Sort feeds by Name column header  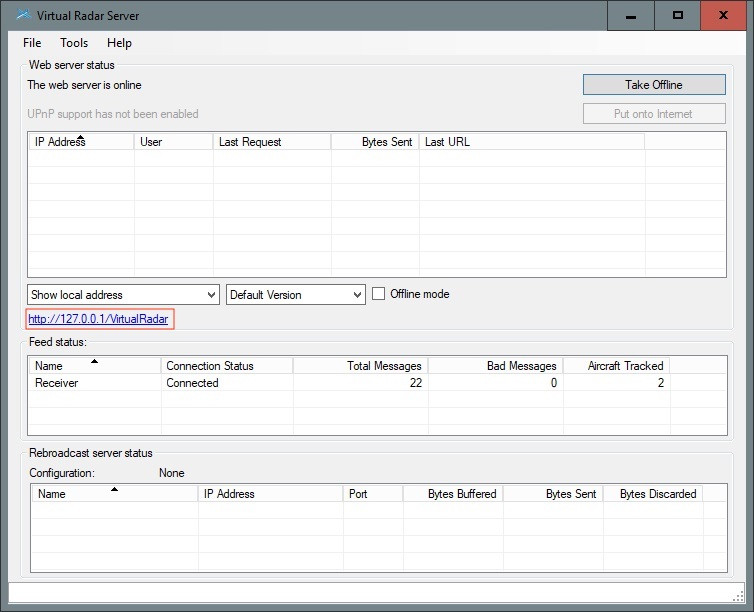click(x=95, y=366)
